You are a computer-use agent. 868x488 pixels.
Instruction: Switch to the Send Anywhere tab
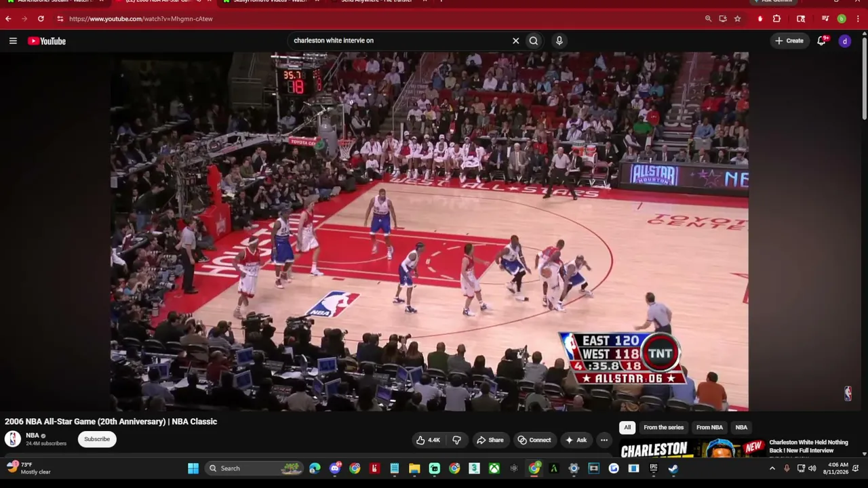(x=380, y=2)
